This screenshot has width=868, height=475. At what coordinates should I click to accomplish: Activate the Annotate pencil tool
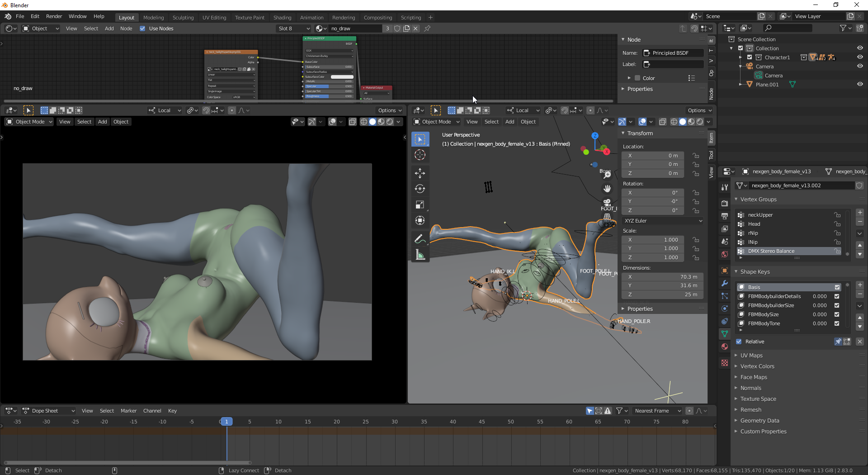[x=420, y=238]
